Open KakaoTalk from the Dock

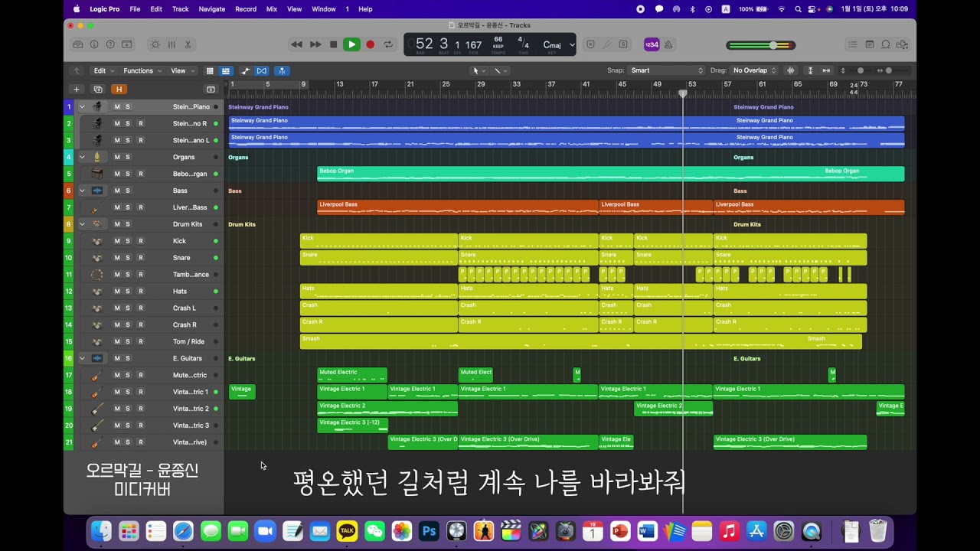[347, 531]
